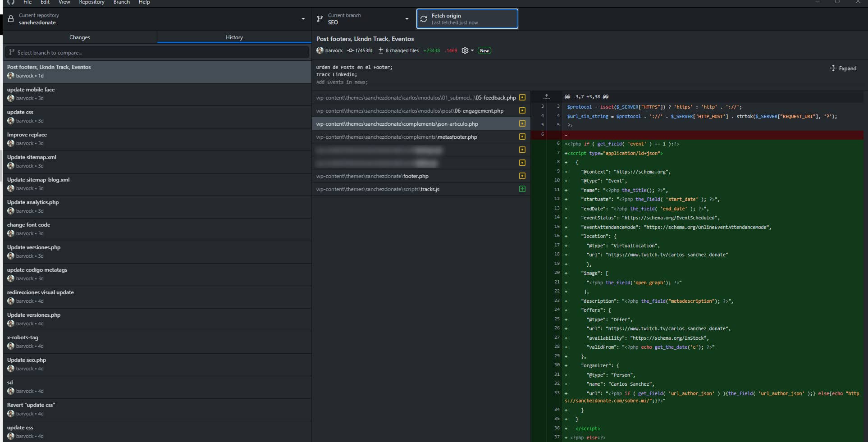Image resolution: width=868 pixels, height=442 pixels.
Task: Open the Help menu
Action: pos(144,2)
